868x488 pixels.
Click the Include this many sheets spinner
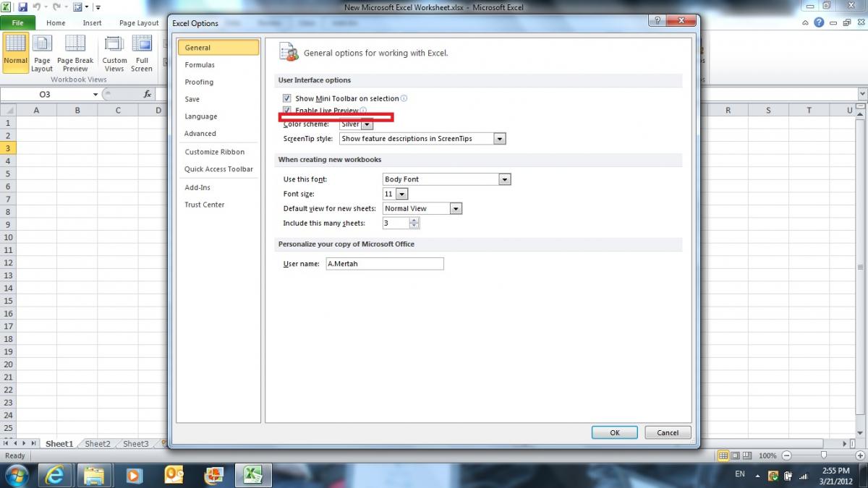coord(414,223)
